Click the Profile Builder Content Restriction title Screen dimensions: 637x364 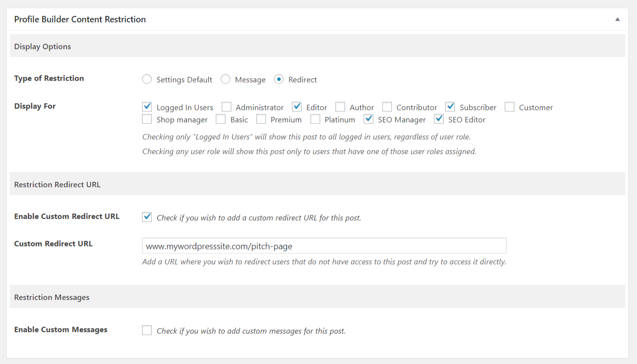coord(80,20)
